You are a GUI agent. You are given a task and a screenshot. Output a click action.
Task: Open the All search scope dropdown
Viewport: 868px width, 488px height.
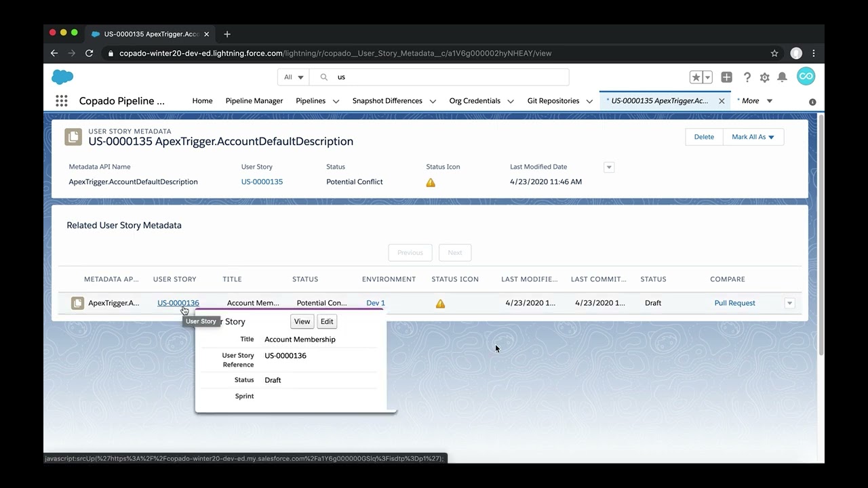click(294, 77)
